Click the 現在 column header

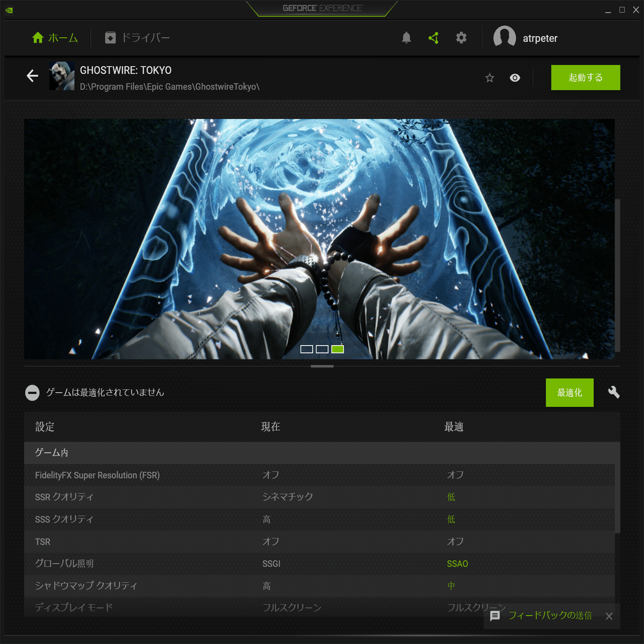coord(270,427)
